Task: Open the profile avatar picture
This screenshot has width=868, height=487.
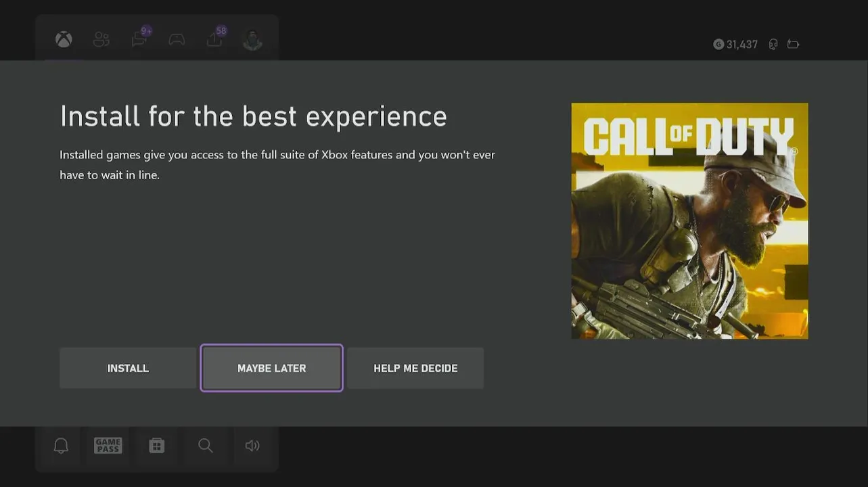Action: [252, 39]
